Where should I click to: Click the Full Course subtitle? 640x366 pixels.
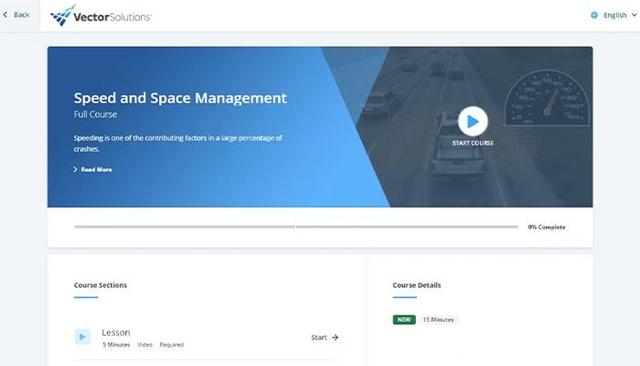(x=96, y=115)
